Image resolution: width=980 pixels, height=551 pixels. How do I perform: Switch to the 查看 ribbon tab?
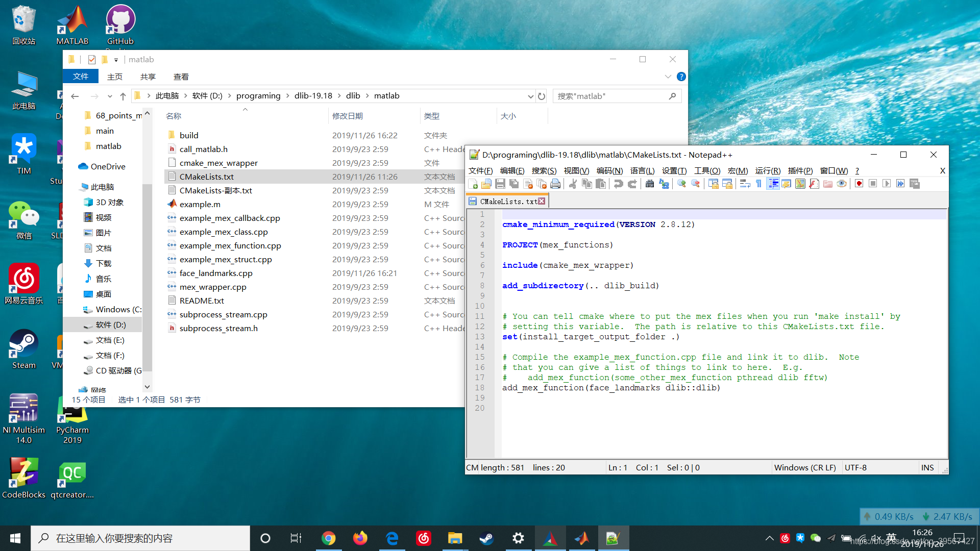(x=181, y=77)
